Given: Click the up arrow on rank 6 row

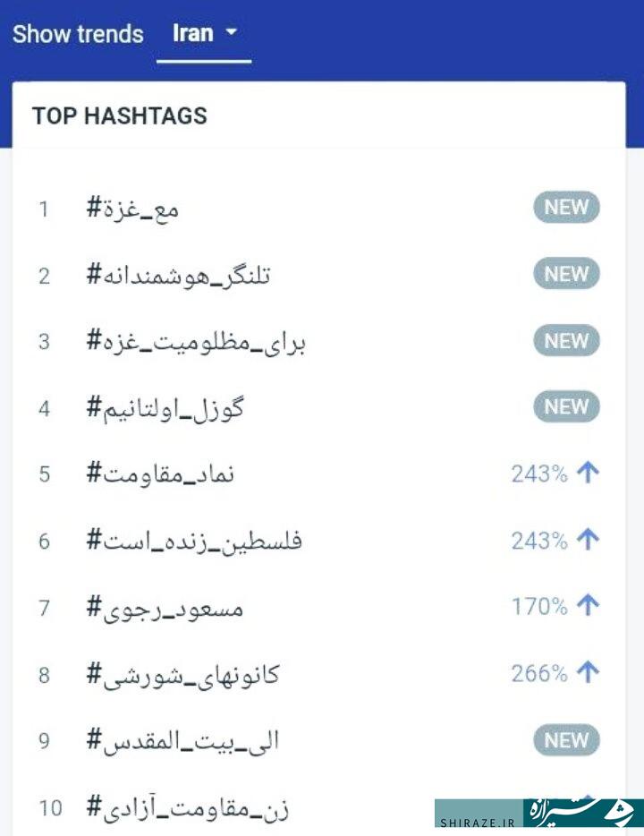Looking at the screenshot, I should (x=588, y=540).
